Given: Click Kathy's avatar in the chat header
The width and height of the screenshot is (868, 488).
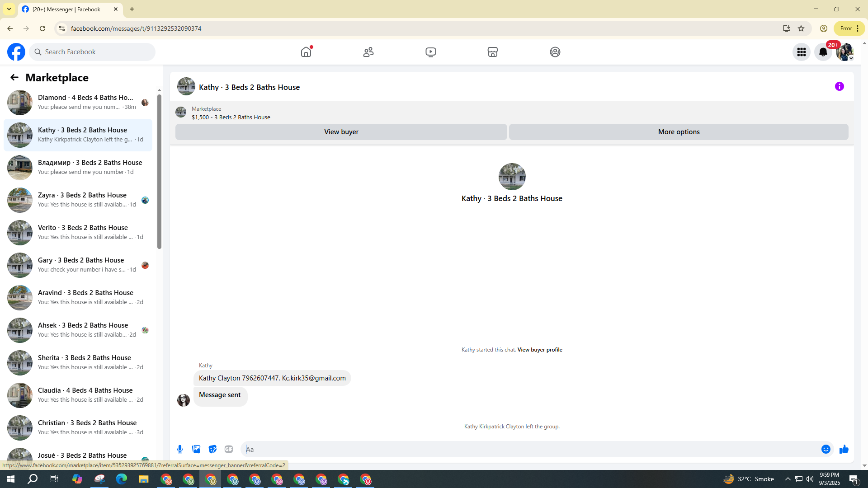Looking at the screenshot, I should [x=186, y=87].
